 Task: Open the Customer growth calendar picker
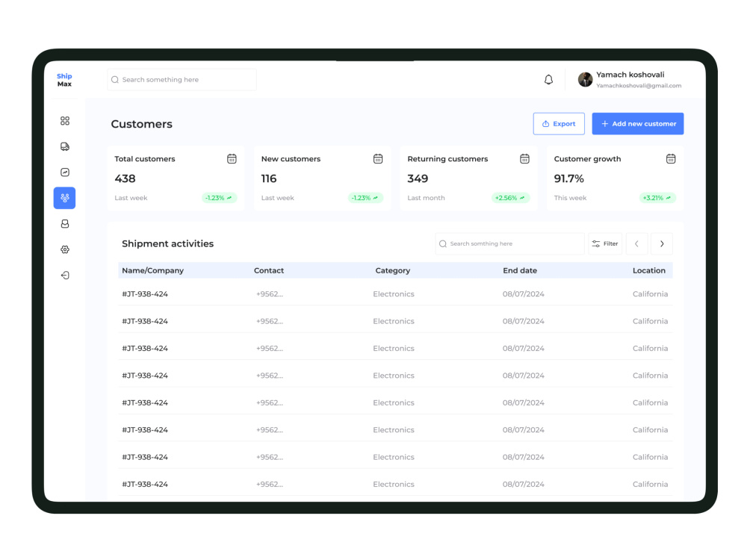(x=671, y=158)
